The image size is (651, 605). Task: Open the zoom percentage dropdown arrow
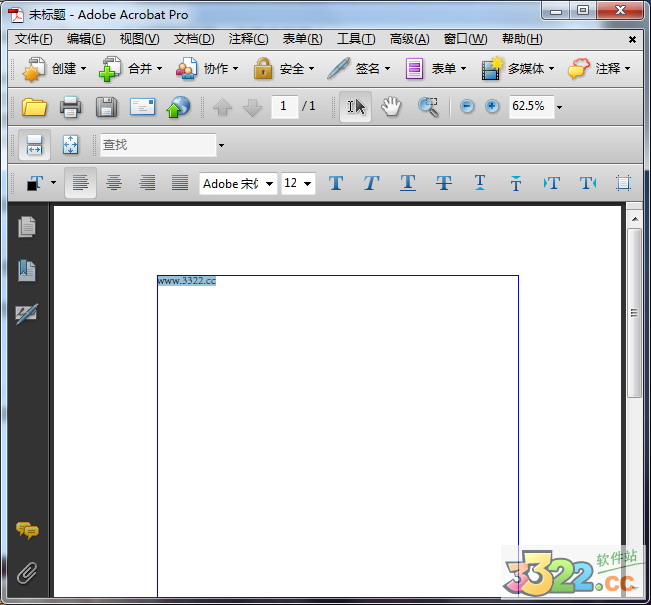pyautogui.click(x=560, y=107)
